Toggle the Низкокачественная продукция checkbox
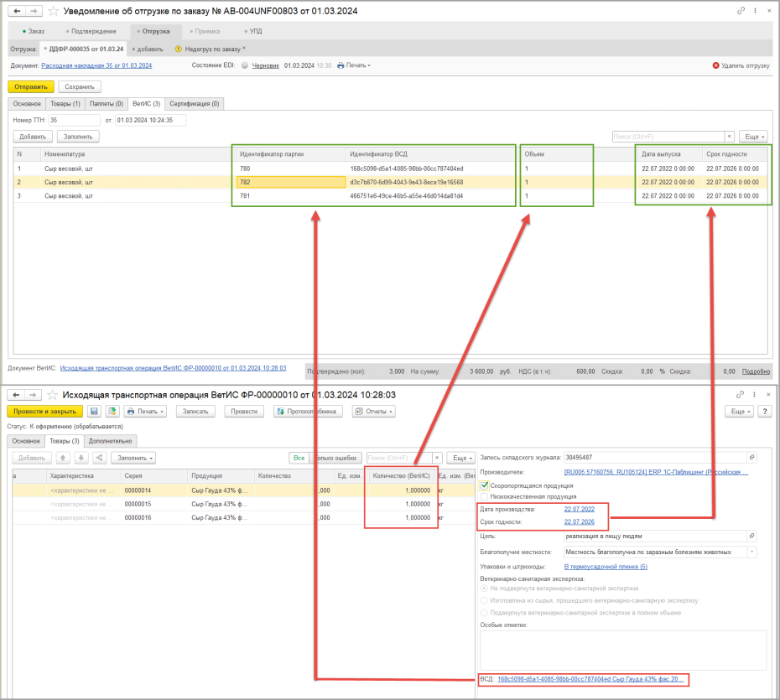 tap(485, 496)
